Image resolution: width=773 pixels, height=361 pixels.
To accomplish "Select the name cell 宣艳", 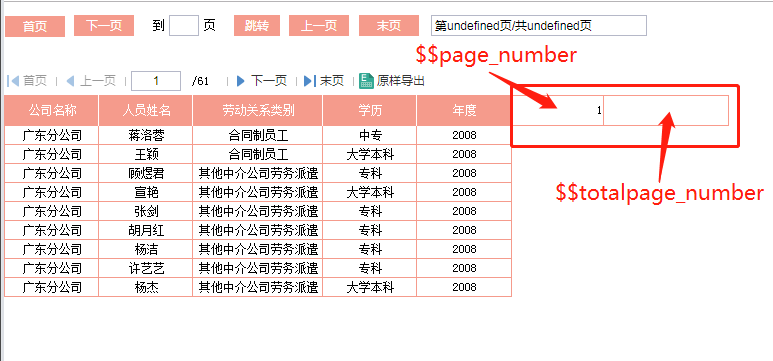I will (146, 192).
